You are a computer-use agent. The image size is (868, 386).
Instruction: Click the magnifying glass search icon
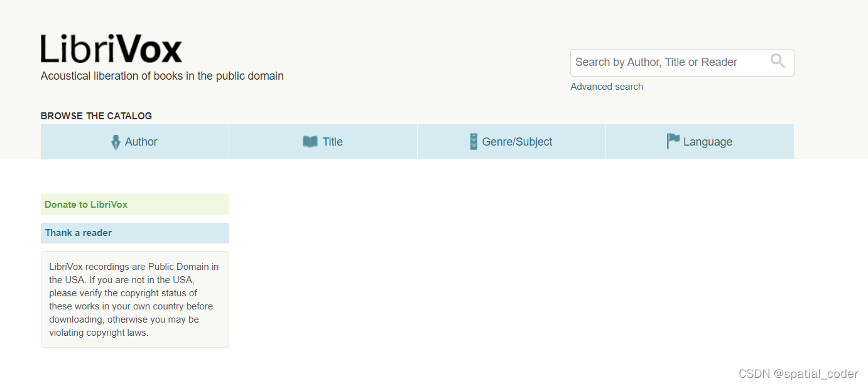tap(778, 61)
